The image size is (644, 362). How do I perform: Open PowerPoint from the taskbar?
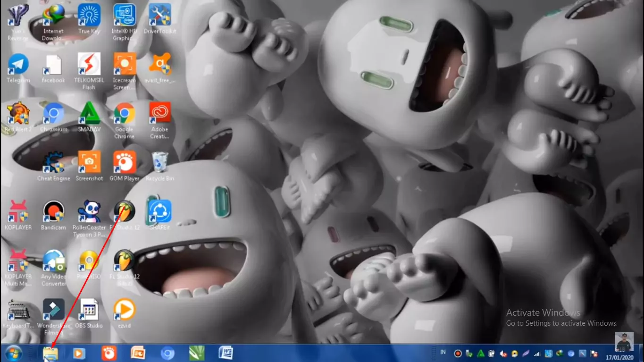click(x=138, y=354)
